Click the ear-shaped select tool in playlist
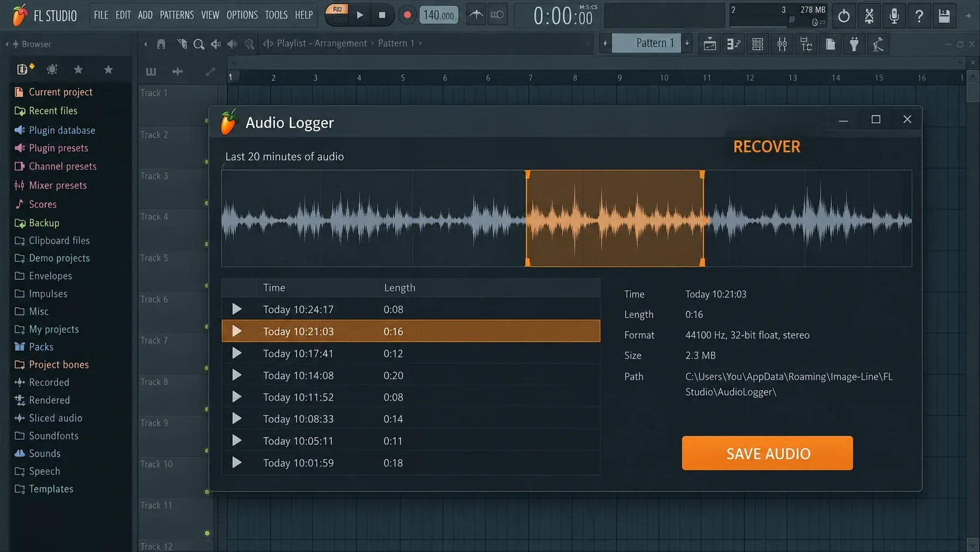This screenshot has width=980, height=552. pos(250,44)
